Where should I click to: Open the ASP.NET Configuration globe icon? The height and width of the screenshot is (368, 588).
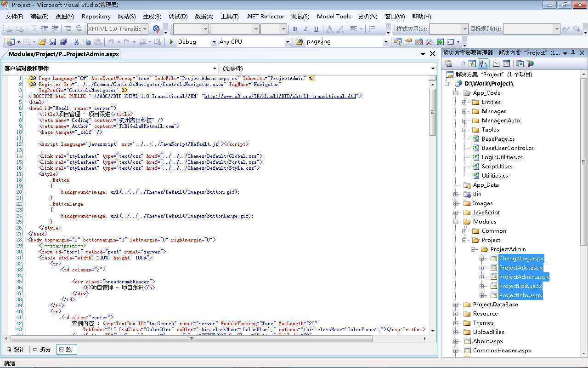coord(531,64)
